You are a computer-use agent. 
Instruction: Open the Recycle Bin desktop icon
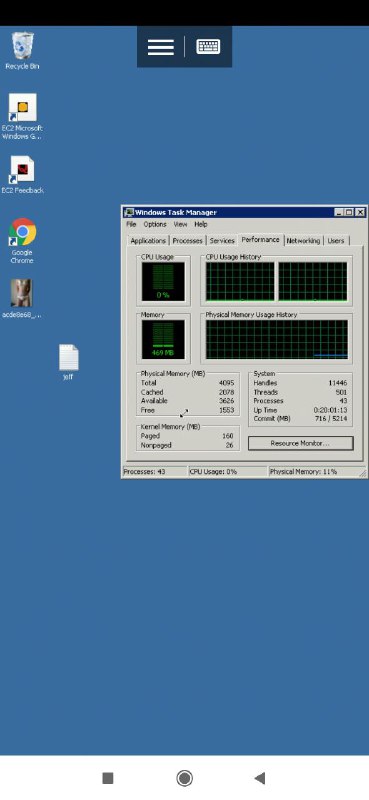click(x=22, y=50)
